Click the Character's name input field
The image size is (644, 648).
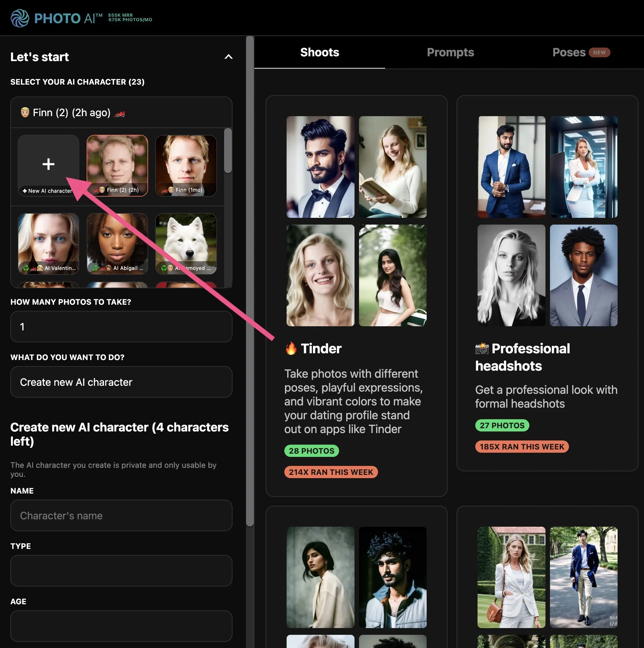[x=121, y=515]
